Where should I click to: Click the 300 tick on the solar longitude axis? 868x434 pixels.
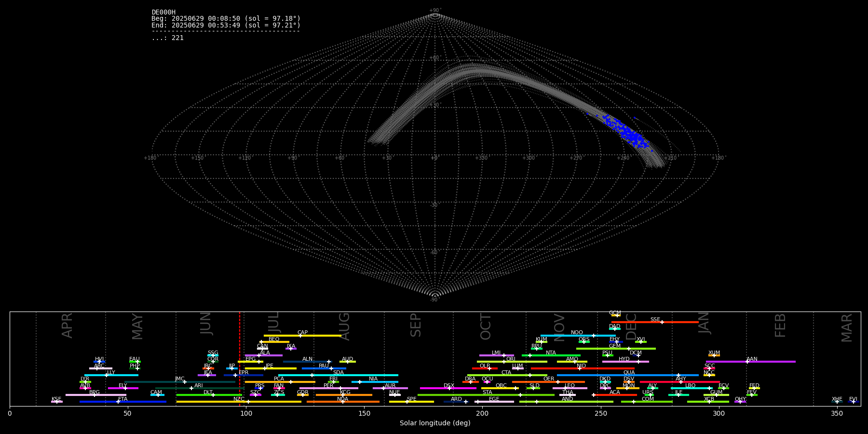coord(719,413)
